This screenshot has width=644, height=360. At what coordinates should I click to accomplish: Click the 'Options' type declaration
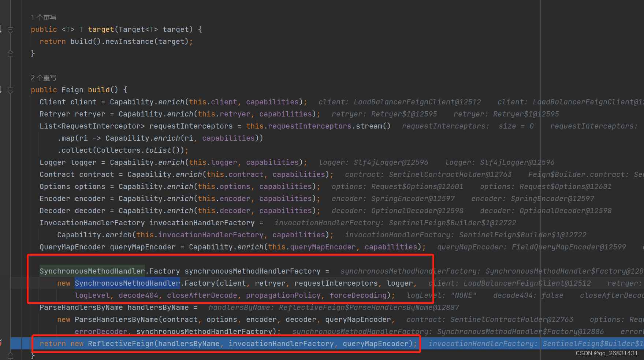[55, 186]
